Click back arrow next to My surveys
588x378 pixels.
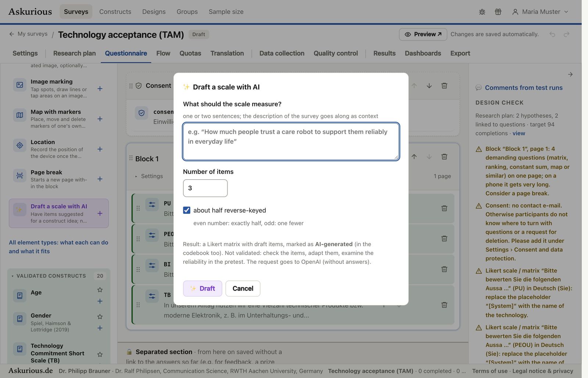[12, 34]
